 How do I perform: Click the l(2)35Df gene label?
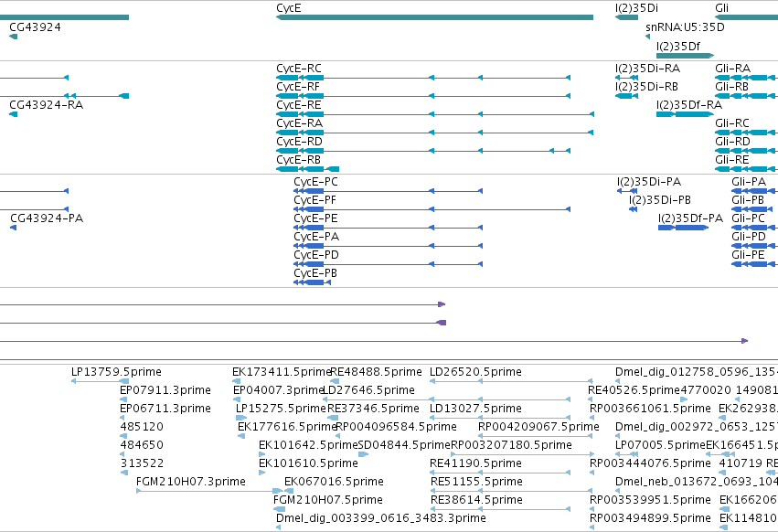pos(678,46)
